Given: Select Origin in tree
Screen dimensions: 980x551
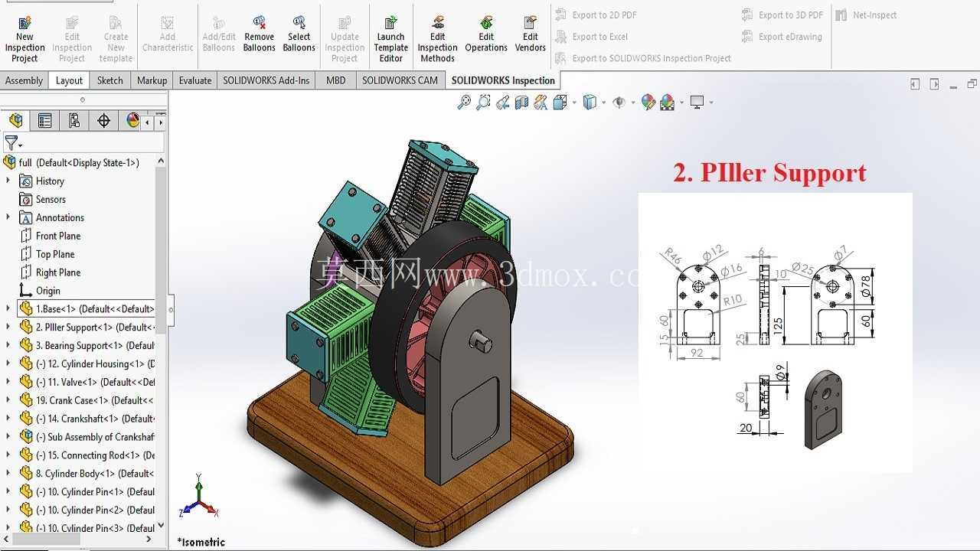Looking at the screenshot, I should [47, 291].
